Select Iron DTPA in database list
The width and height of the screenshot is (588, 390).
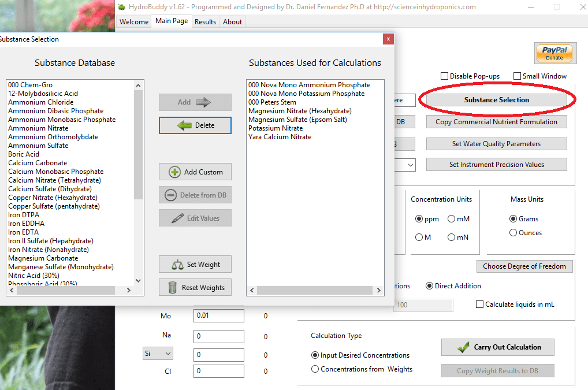(x=24, y=215)
